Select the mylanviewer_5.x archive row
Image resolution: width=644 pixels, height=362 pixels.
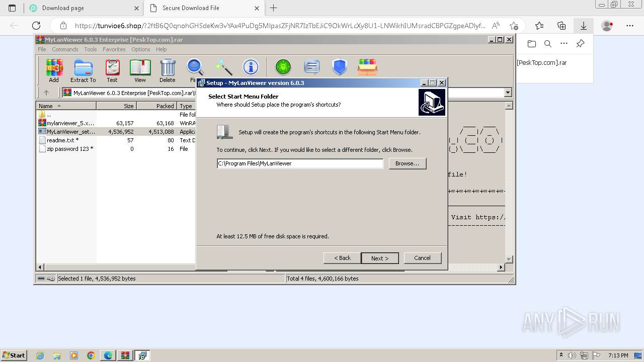coord(116,123)
